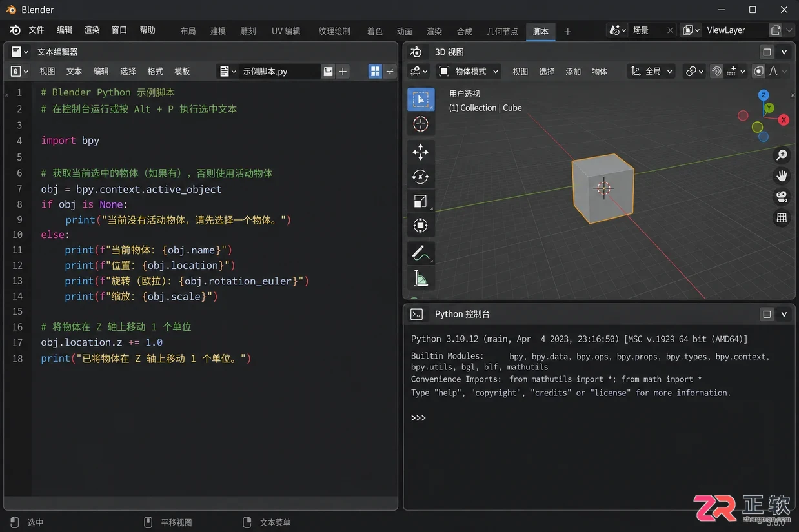799x532 pixels.
Task: Open the scene browse dropdown
Action: (618, 30)
